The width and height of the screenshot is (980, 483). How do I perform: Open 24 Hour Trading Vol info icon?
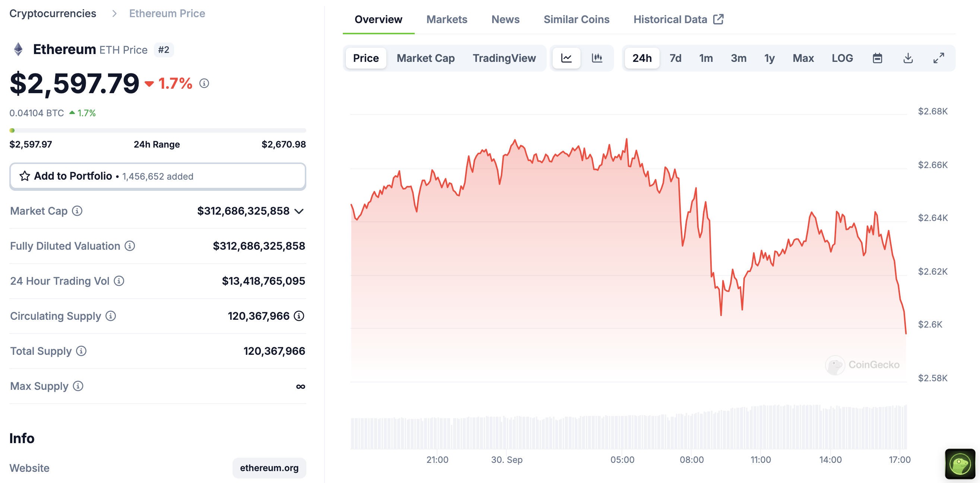[x=119, y=281]
